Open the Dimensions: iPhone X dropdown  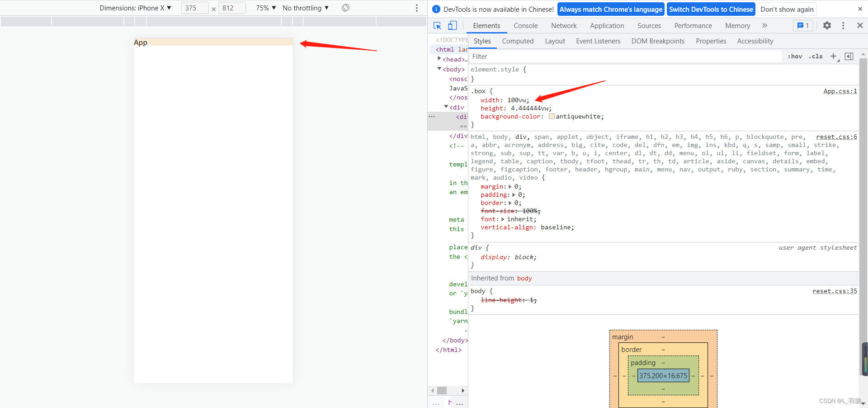point(136,8)
